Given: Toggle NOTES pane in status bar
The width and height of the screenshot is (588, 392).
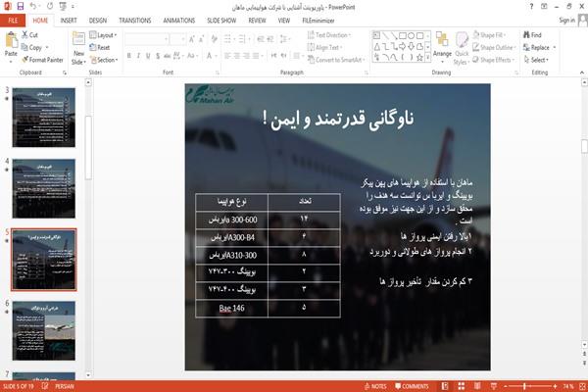Looking at the screenshot, I should (375, 386).
